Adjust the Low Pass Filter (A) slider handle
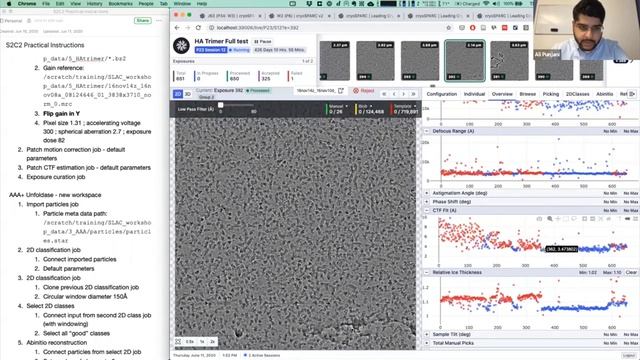 (x=220, y=105)
